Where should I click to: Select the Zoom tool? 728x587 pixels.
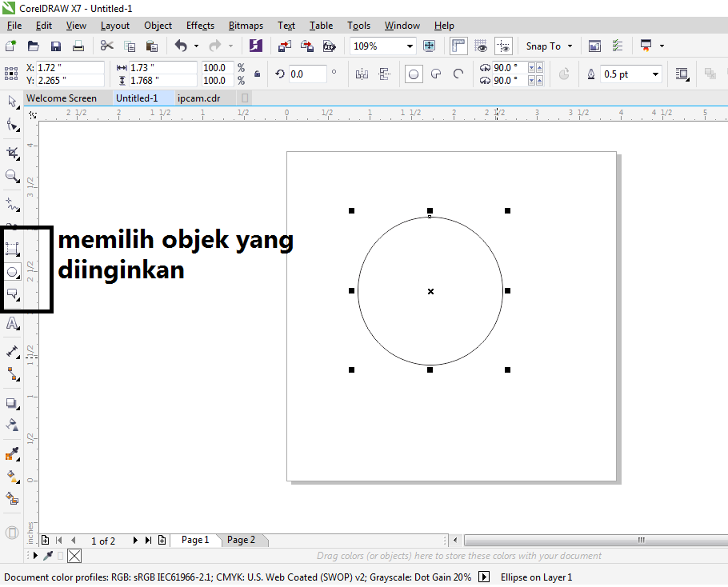[12, 176]
